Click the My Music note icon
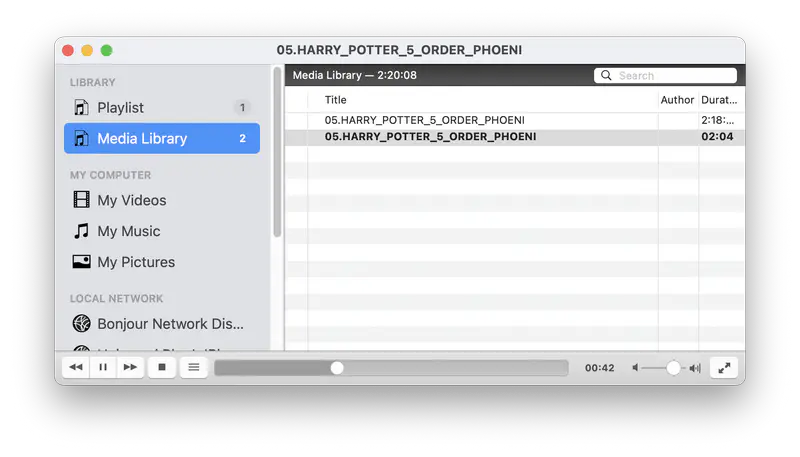 [81, 231]
